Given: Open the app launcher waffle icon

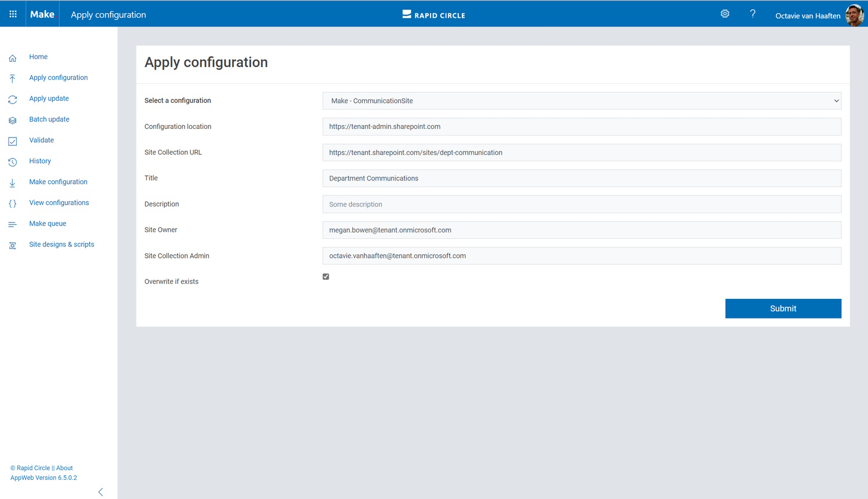Looking at the screenshot, I should point(13,14).
